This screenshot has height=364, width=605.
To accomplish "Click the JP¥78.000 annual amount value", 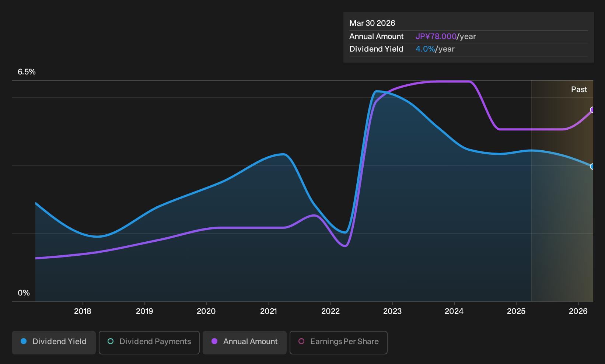I will click(x=436, y=36).
